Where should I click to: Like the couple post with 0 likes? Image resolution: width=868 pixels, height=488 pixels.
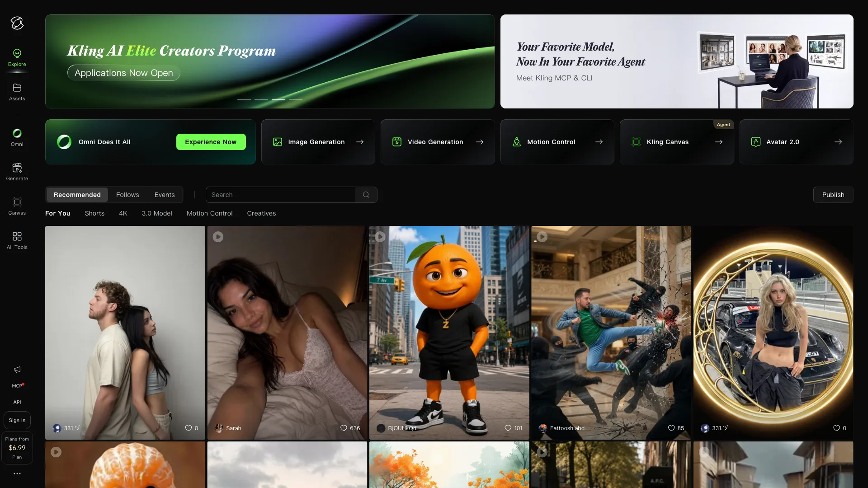pyautogui.click(x=189, y=428)
